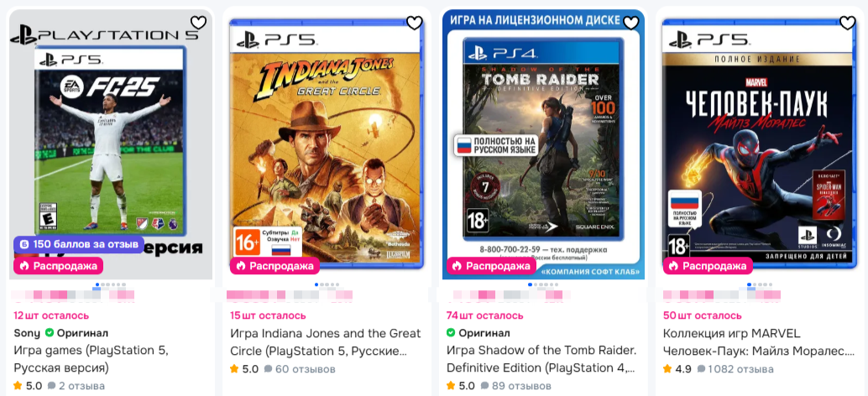868x396 pixels.
Task: Open the Человек-Паук Майлз Моралес cover image
Action: click(x=761, y=143)
